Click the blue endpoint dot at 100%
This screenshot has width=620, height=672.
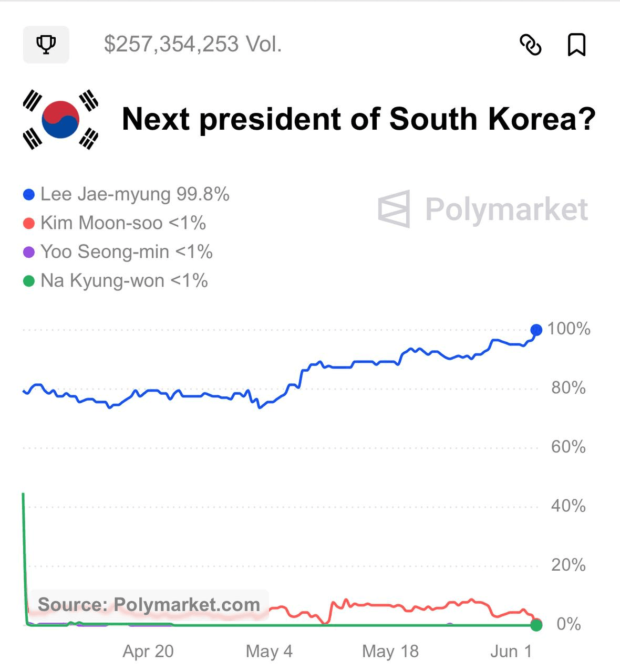(536, 330)
